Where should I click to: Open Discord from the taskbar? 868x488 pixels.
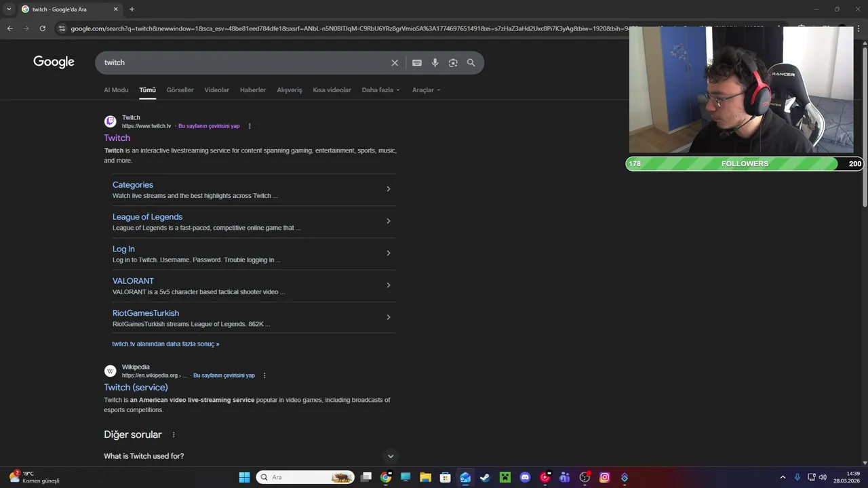pos(525,477)
